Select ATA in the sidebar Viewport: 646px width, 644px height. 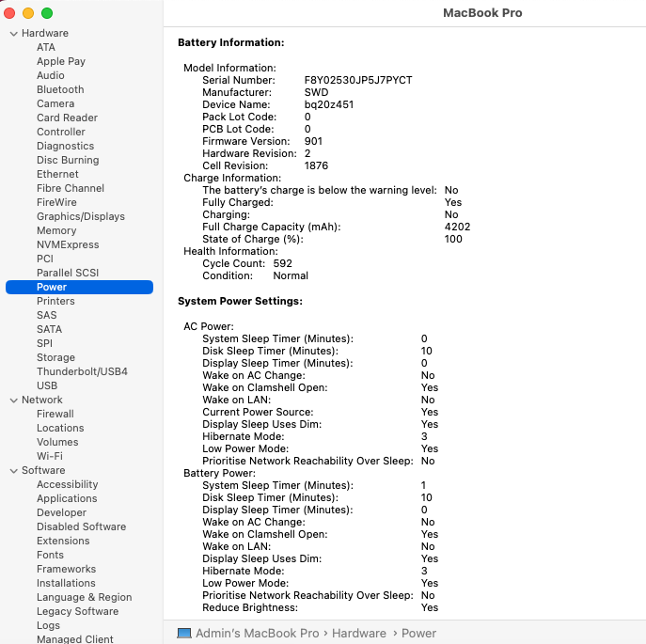(x=46, y=47)
